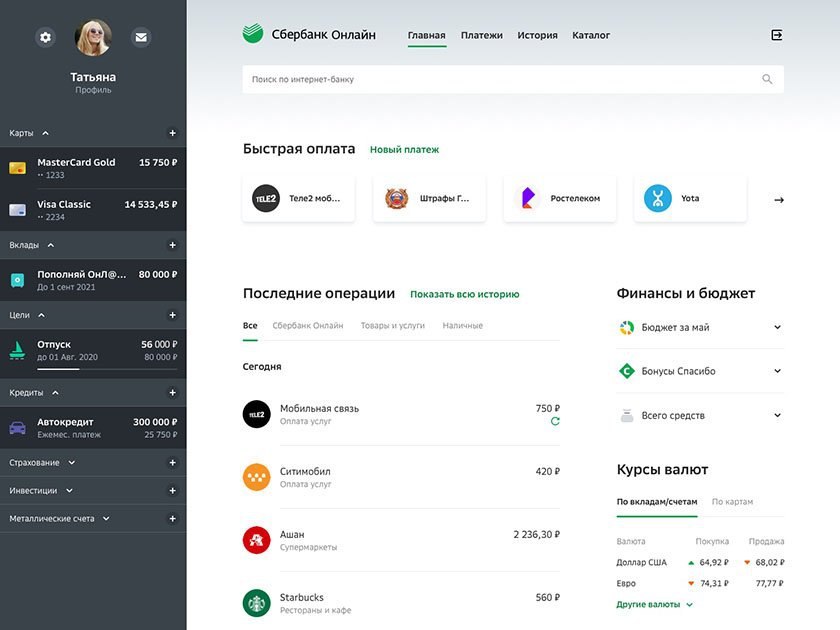Filter operations by Сбербанк Онлайн
840x630 pixels.
[x=308, y=326]
